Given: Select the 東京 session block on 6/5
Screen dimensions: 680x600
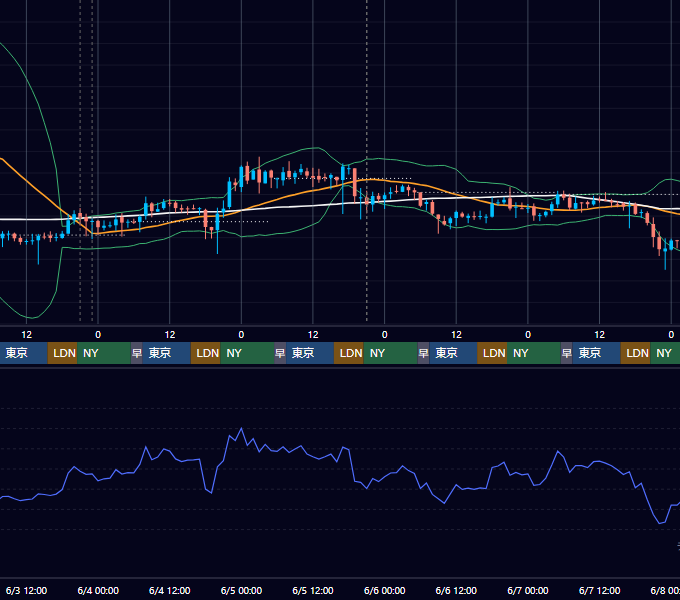Looking at the screenshot, I should (x=310, y=353).
